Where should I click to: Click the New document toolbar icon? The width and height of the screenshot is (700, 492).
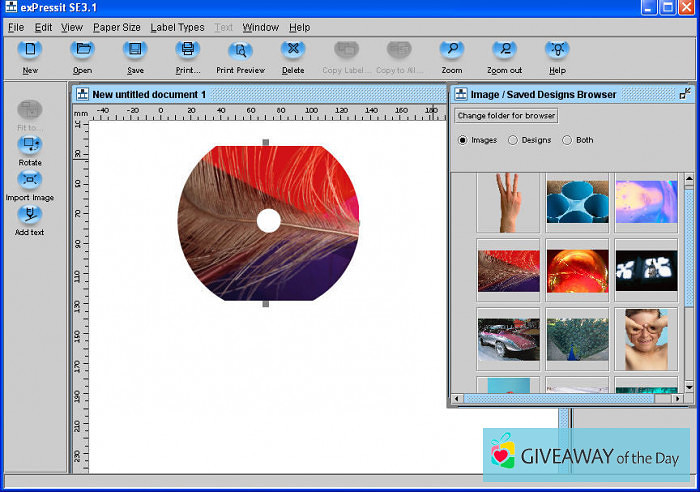[x=30, y=49]
